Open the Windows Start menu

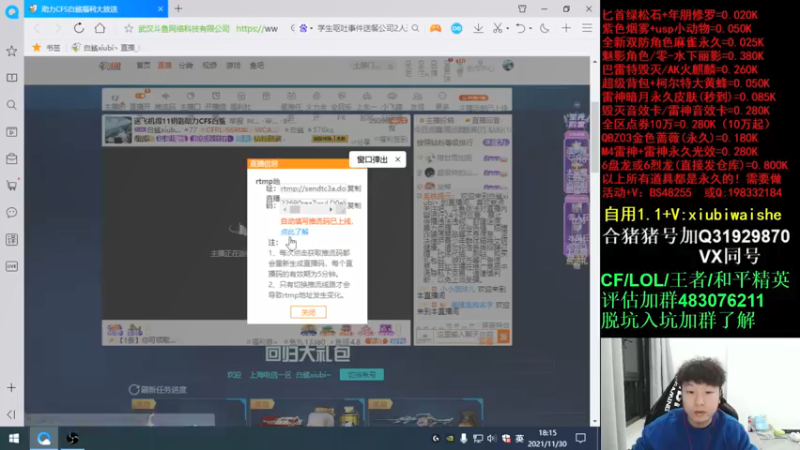coord(14,438)
